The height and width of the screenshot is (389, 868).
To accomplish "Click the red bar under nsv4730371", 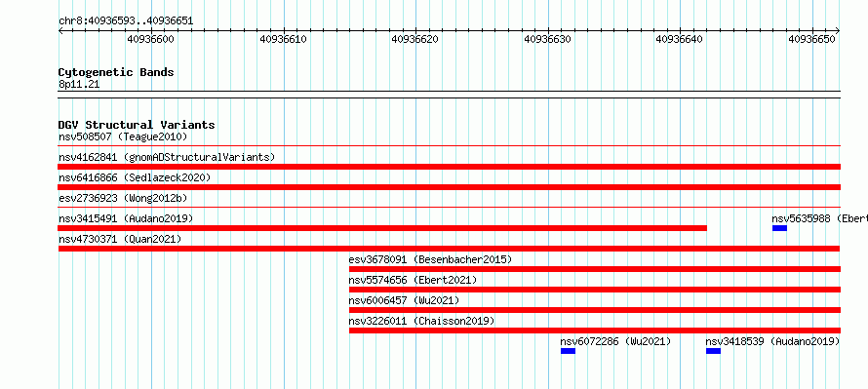I will [x=450, y=249].
